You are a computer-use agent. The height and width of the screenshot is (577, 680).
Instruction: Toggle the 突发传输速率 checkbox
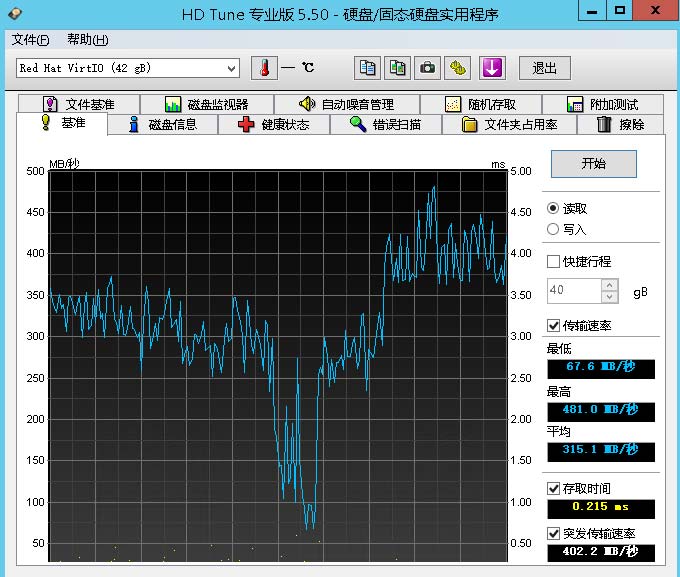(553, 533)
